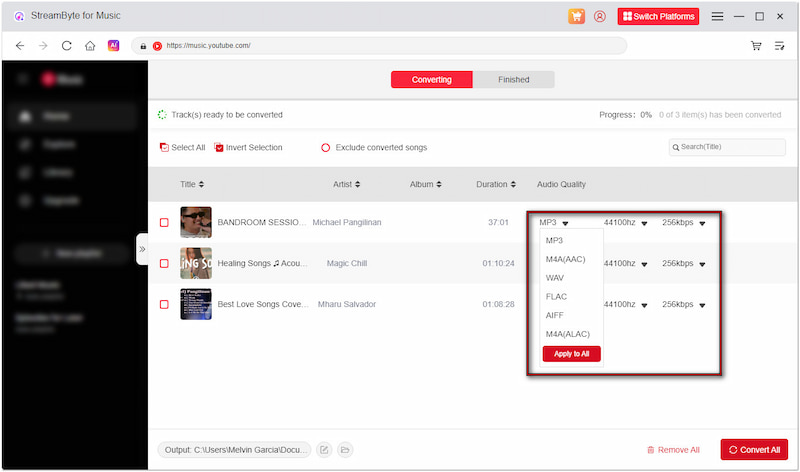Enable Exclude converted songs option
800x472 pixels.
pyautogui.click(x=326, y=148)
